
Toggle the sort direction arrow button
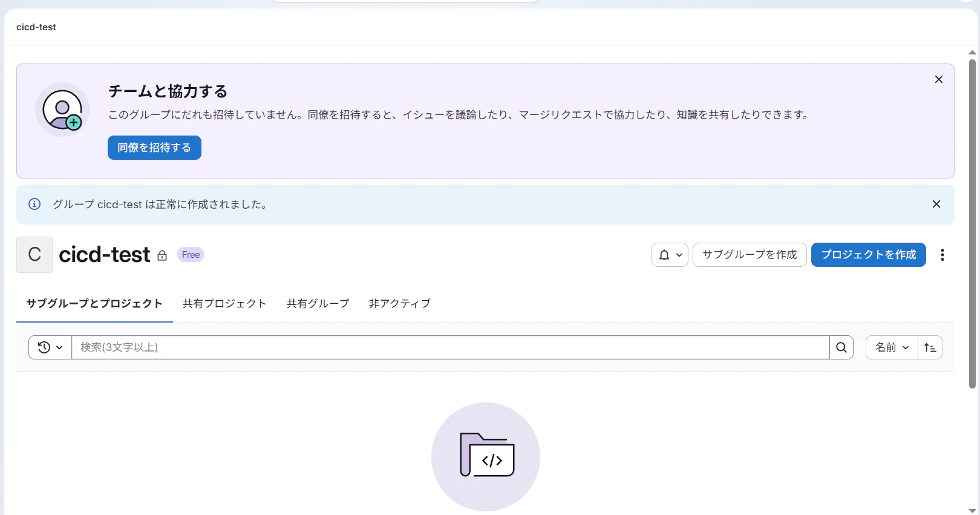tap(930, 347)
